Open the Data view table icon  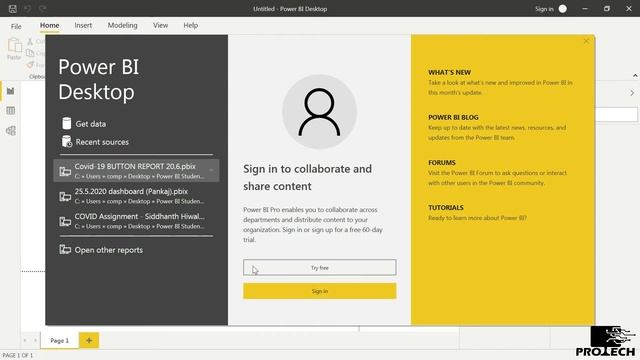click(11, 111)
